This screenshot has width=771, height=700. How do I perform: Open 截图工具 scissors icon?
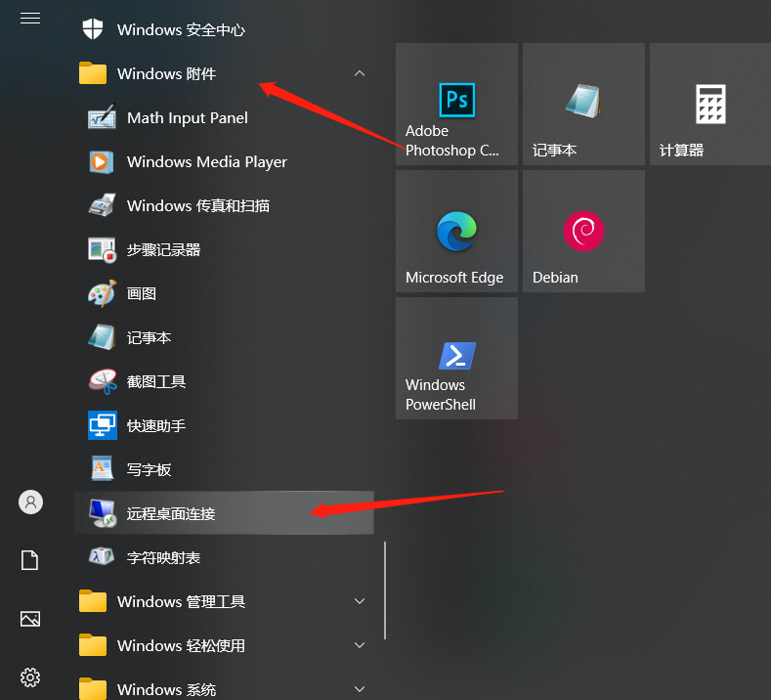pos(103,381)
